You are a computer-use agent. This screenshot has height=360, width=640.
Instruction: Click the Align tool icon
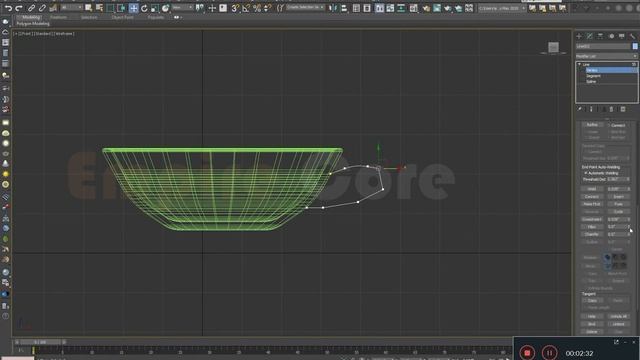[344, 8]
